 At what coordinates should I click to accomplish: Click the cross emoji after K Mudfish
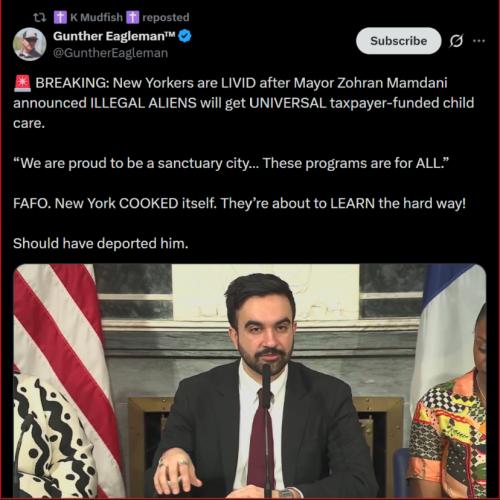click(x=132, y=17)
